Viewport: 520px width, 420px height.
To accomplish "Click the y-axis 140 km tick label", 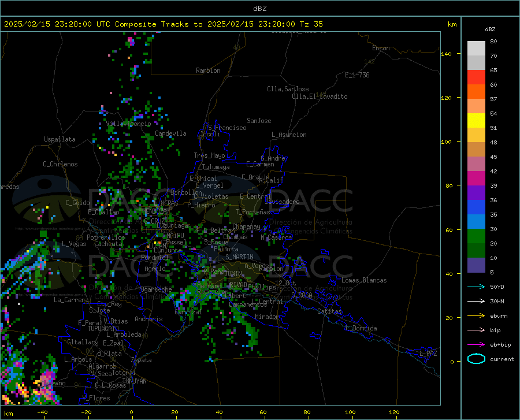I will (446, 54).
